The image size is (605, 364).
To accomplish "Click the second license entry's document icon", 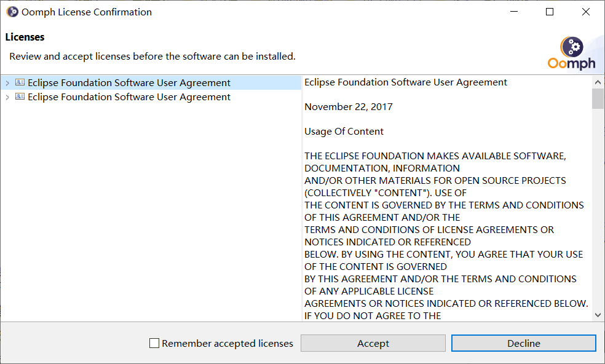I will pyautogui.click(x=20, y=97).
